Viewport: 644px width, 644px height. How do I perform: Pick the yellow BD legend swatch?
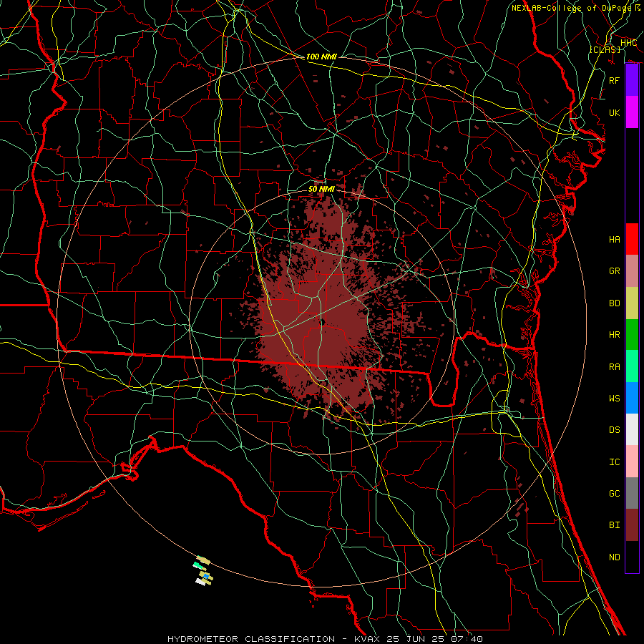pyautogui.click(x=632, y=303)
